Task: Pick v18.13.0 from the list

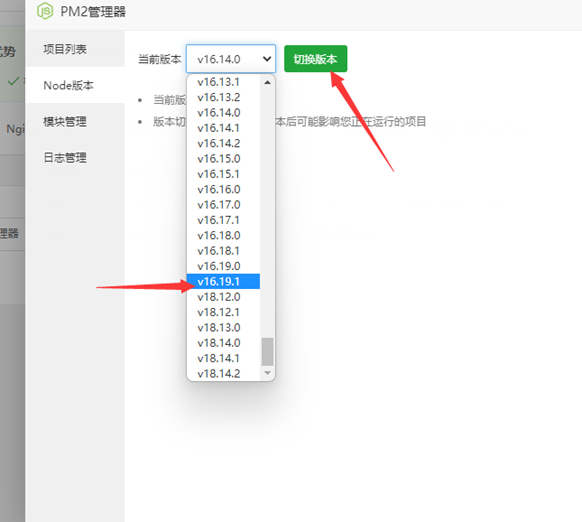Action: (x=223, y=327)
